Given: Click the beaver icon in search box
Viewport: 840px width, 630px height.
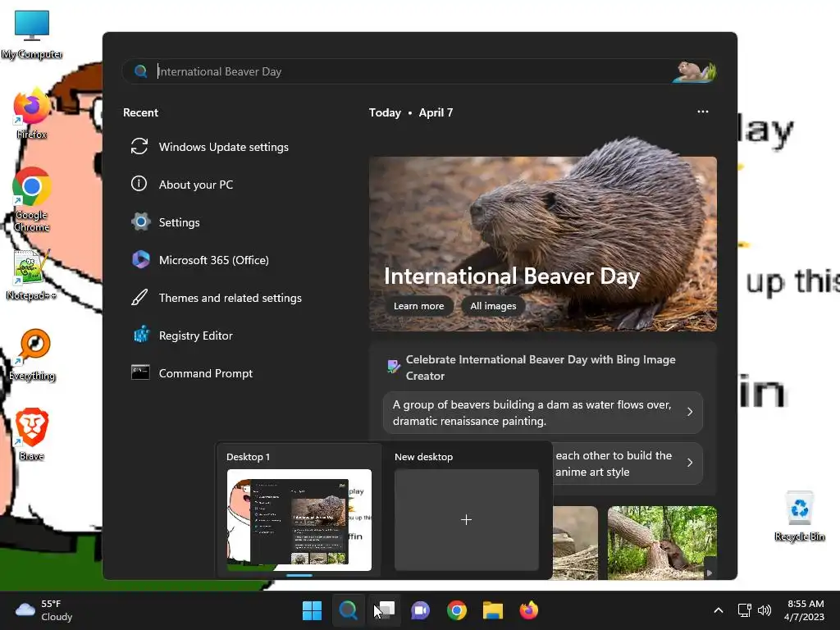Looking at the screenshot, I should pyautogui.click(x=694, y=71).
